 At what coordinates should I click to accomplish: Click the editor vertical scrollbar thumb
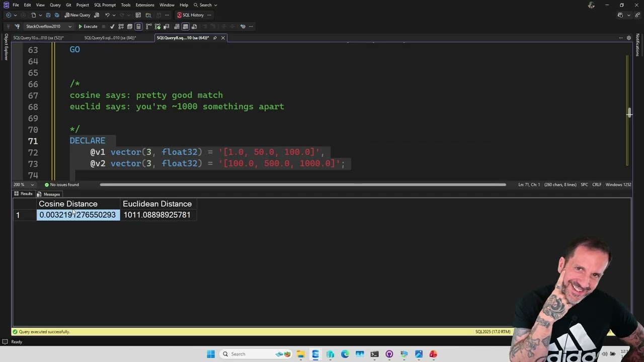629,113
